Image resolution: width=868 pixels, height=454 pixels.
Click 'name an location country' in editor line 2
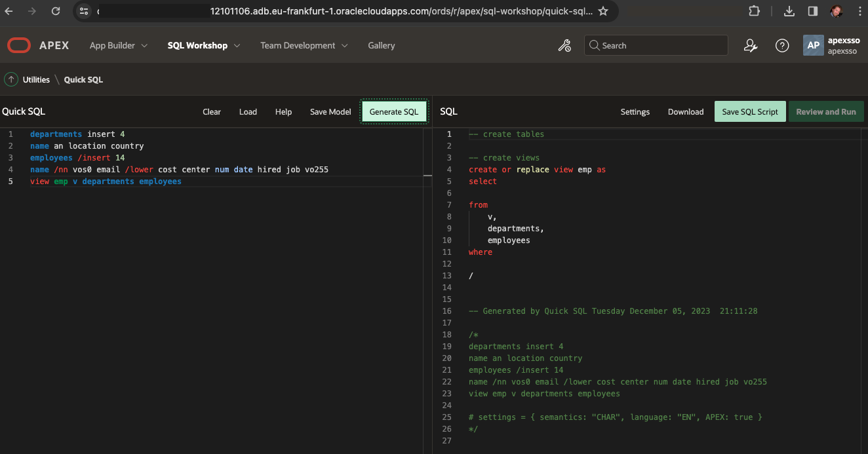[x=87, y=146]
